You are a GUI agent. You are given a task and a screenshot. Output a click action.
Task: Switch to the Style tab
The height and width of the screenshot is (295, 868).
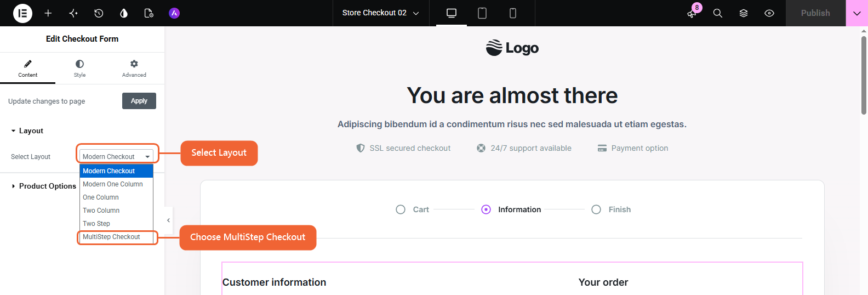[80, 68]
